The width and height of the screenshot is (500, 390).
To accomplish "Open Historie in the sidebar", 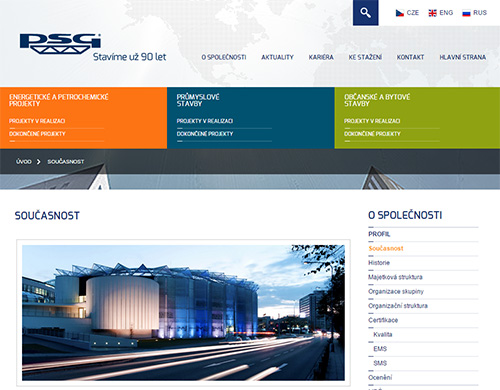I will point(379,263).
